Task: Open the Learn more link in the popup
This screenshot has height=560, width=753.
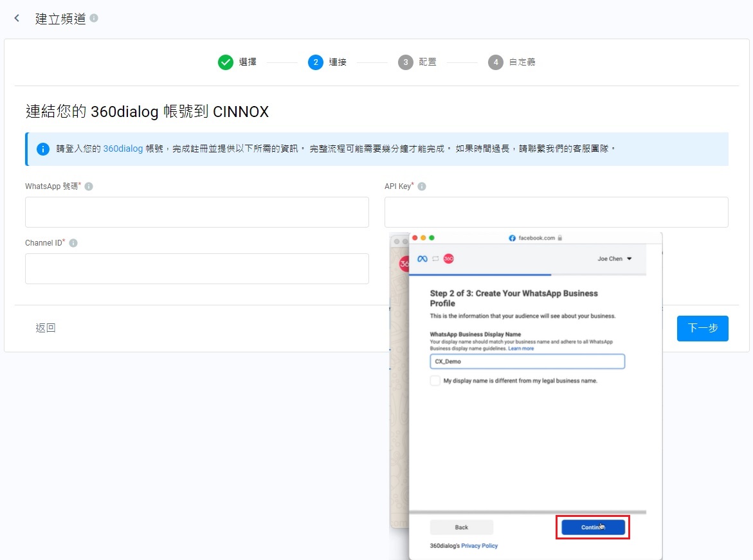Action: tap(521, 348)
